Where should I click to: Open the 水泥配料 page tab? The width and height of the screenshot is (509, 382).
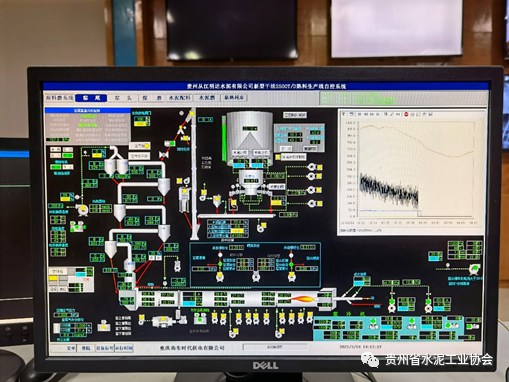click(180, 98)
